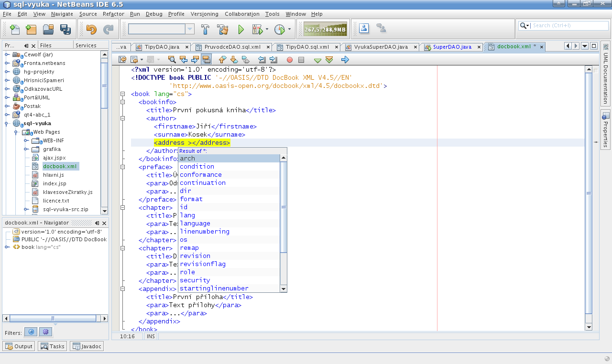The width and height of the screenshot is (612, 364).
Task: Open the Collaboration menu
Action: tap(242, 14)
